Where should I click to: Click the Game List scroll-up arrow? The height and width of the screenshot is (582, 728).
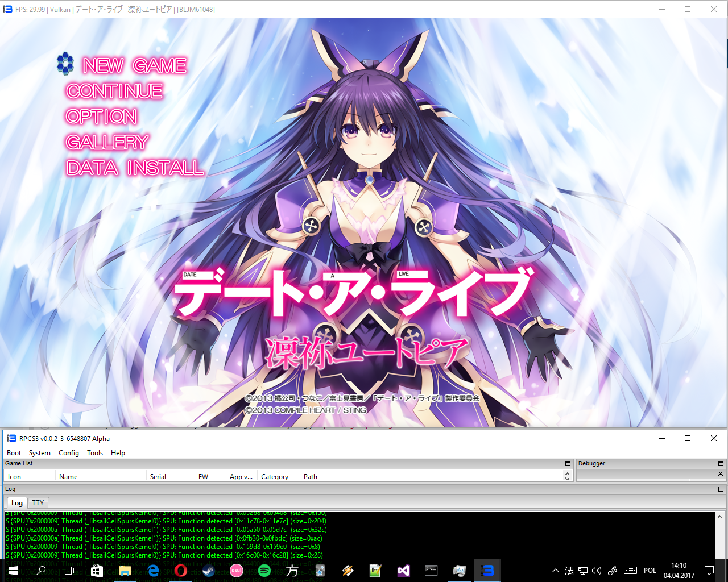pos(567,473)
